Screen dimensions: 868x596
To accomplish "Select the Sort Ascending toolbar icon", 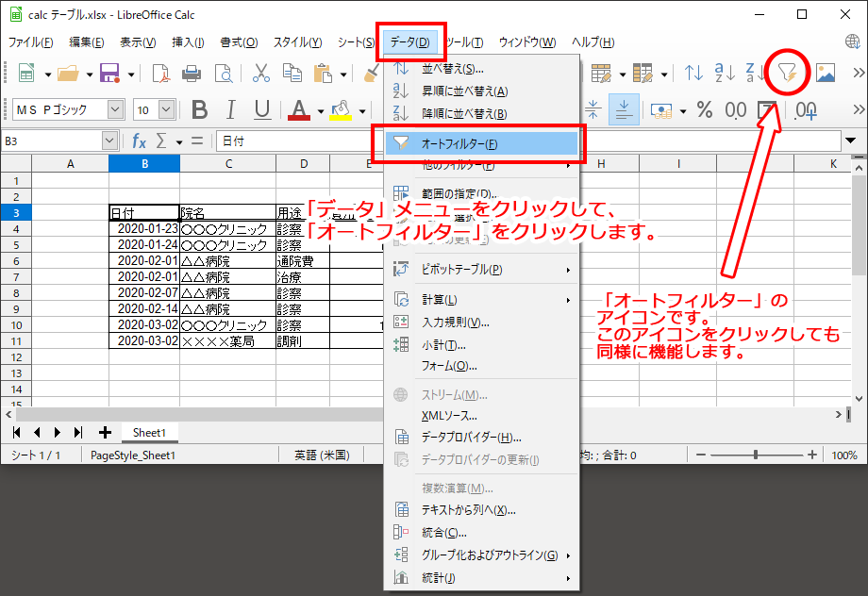I will tap(726, 74).
